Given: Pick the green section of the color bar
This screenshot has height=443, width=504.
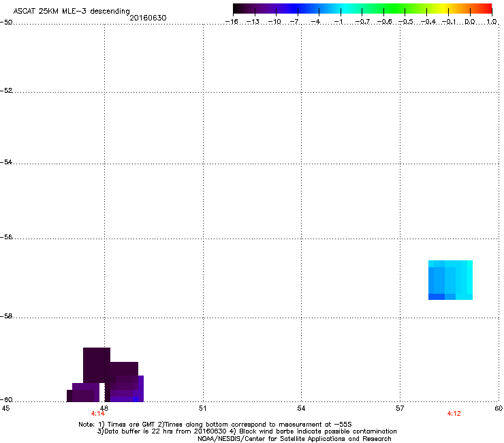Looking at the screenshot, I should pyautogui.click(x=395, y=9).
